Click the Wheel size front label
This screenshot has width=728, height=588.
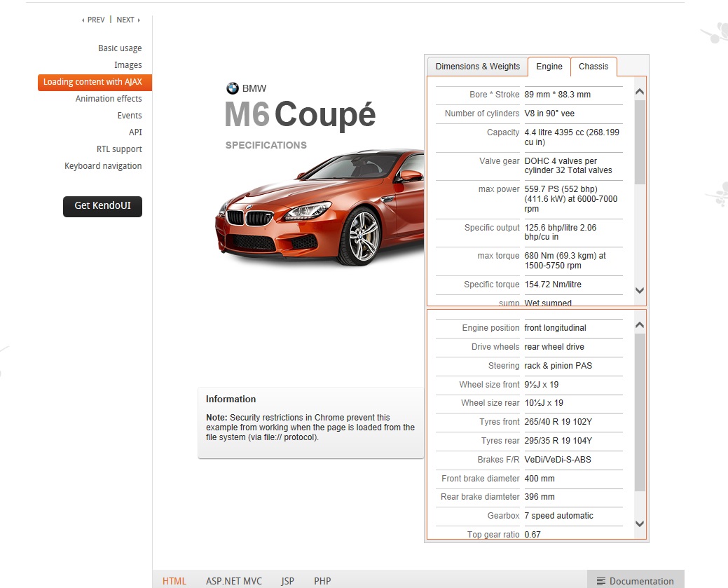[x=489, y=385]
